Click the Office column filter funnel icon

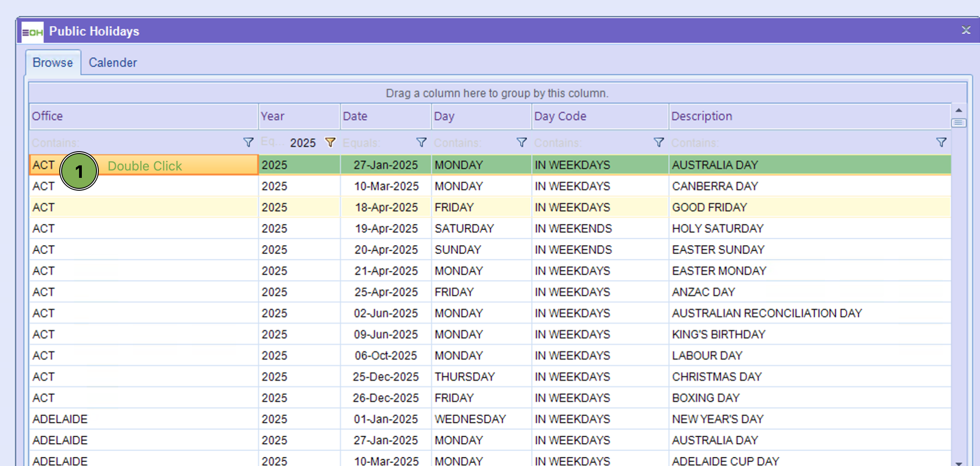tap(248, 142)
